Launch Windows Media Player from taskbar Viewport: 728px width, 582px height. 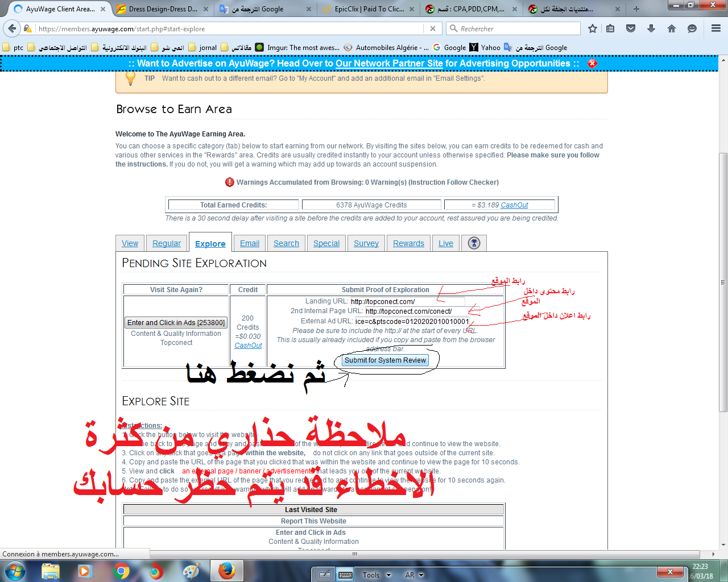click(x=85, y=571)
